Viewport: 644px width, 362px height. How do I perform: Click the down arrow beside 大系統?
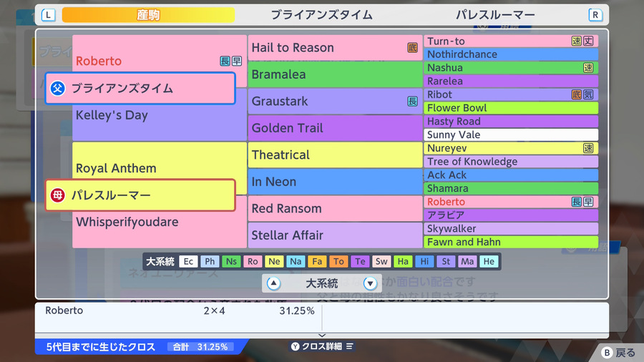click(x=370, y=283)
